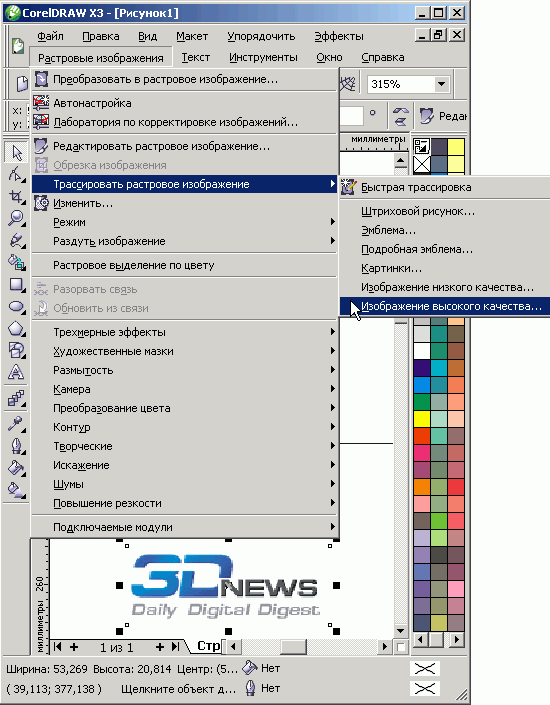Click the Редак toolbar button

tap(443, 116)
